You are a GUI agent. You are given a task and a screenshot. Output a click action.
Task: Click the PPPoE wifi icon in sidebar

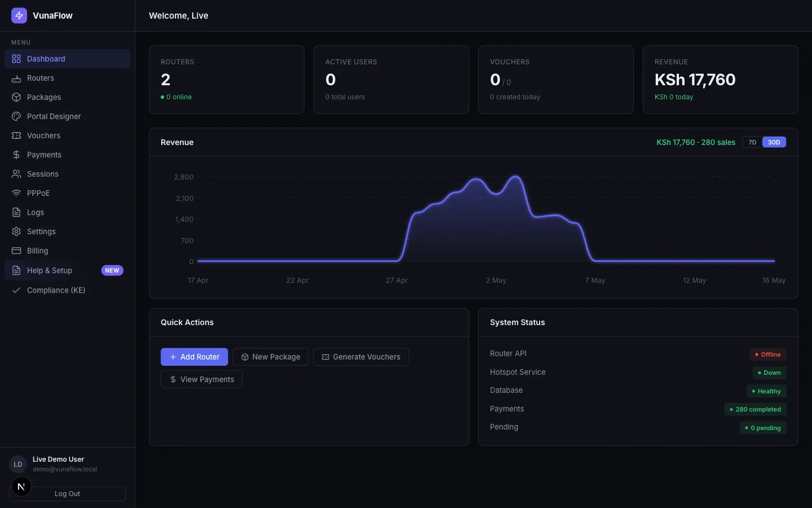tap(16, 193)
